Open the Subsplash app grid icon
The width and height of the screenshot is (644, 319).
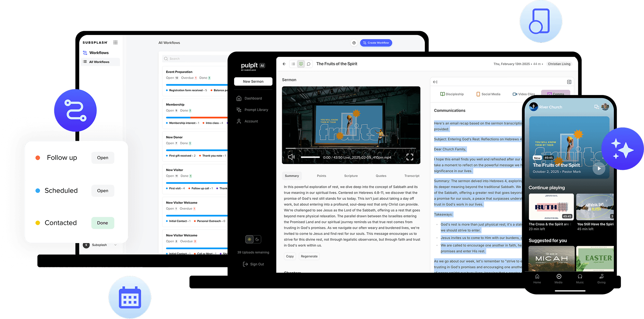tap(115, 43)
